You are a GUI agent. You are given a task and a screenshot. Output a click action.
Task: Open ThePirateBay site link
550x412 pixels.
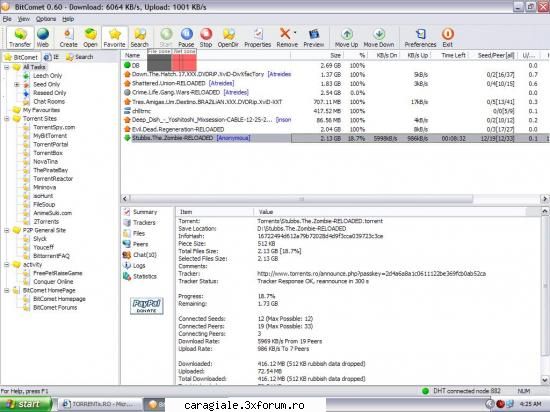click(51, 170)
